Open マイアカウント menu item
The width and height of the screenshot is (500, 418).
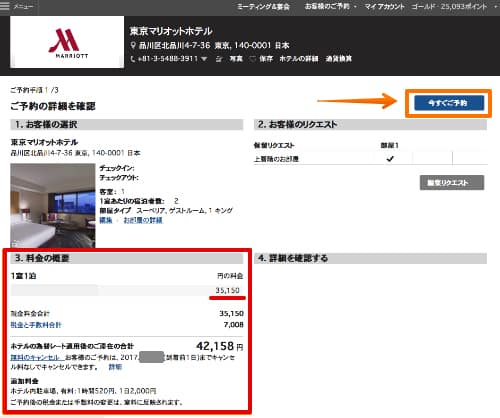(384, 7)
